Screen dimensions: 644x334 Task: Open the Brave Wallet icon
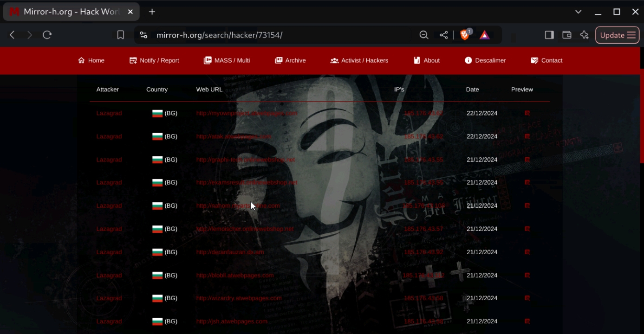(x=566, y=35)
